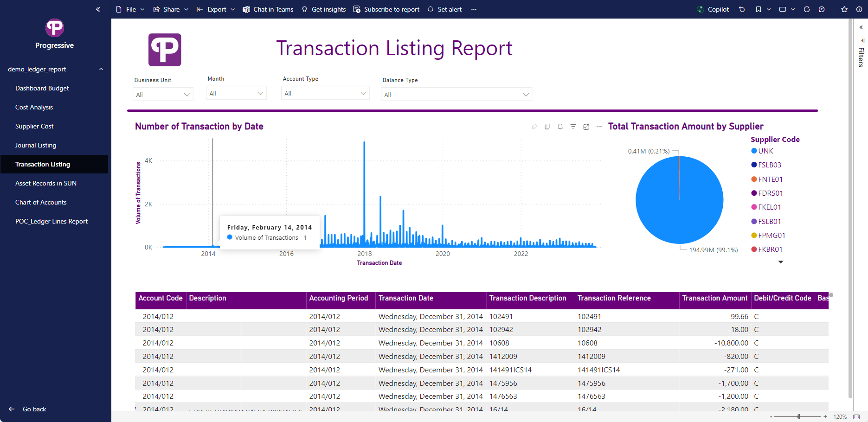Subscribe to the report
Viewport: 868px width, 422px height.
click(x=386, y=9)
